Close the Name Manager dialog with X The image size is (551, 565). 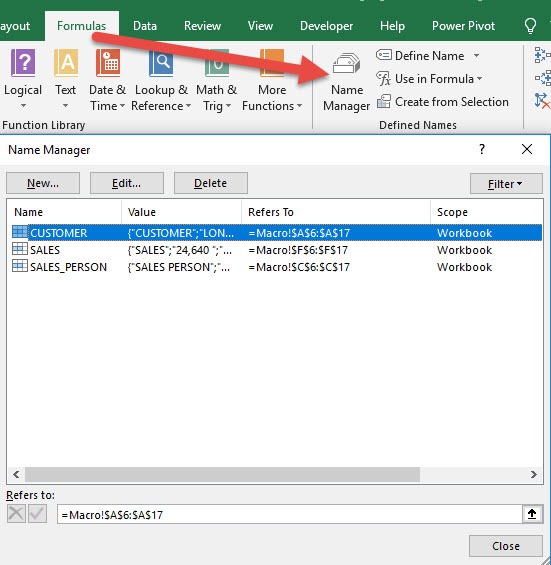click(x=527, y=149)
